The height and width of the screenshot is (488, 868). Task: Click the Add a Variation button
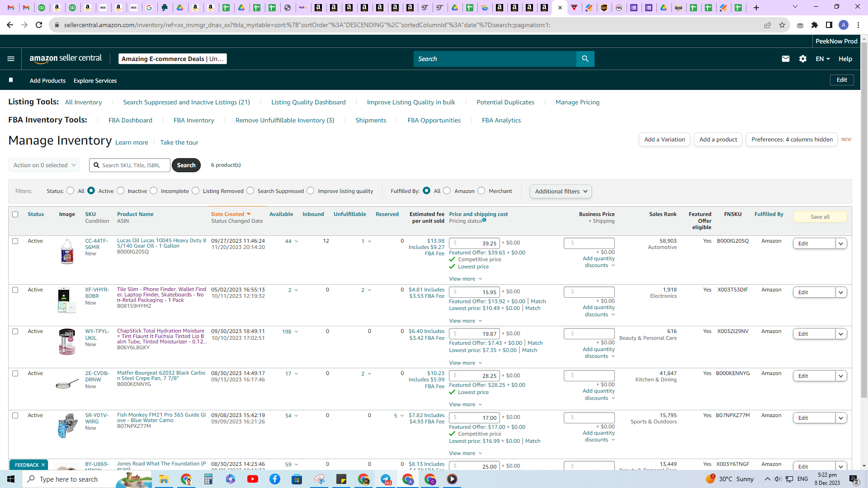click(665, 139)
